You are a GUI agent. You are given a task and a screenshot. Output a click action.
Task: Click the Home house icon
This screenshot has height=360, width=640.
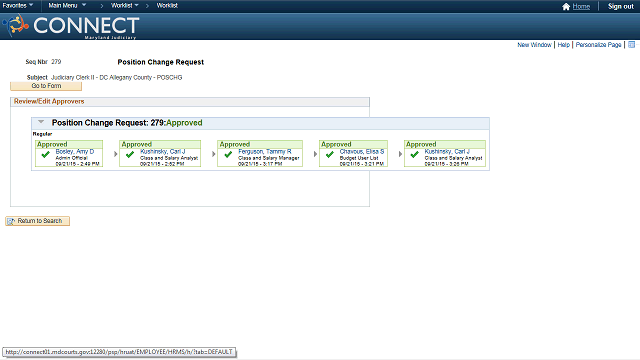click(x=566, y=7)
